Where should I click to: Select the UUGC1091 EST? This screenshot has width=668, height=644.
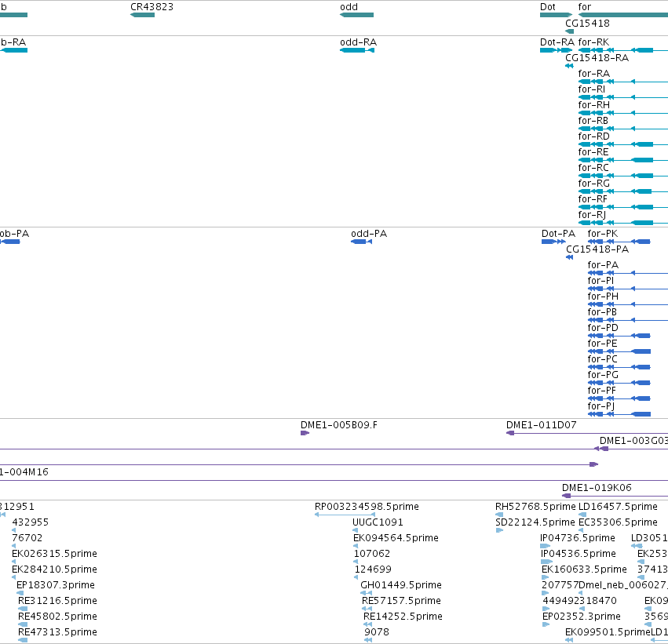pyautogui.click(x=356, y=531)
